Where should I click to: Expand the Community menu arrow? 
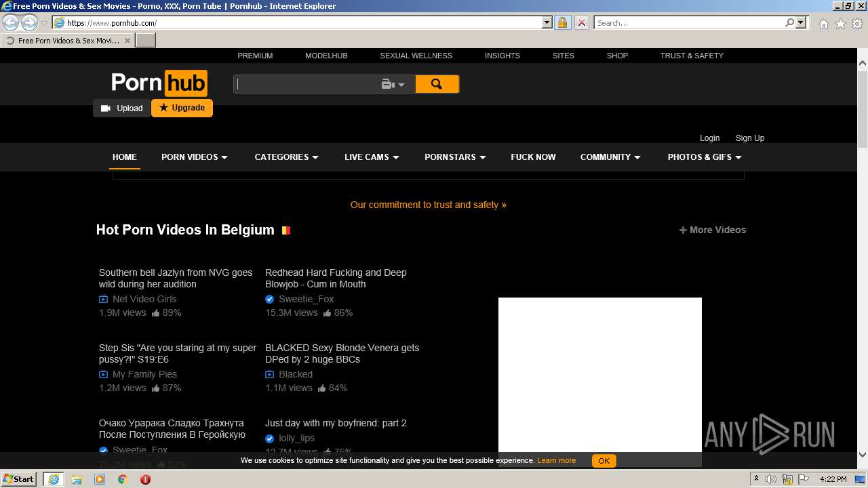(x=637, y=157)
